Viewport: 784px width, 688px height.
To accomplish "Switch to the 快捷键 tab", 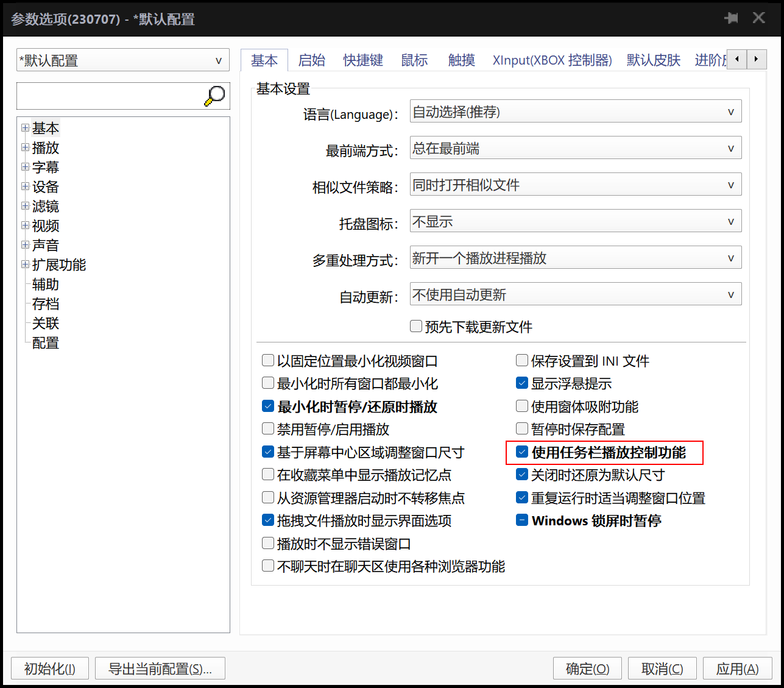I will click(363, 60).
